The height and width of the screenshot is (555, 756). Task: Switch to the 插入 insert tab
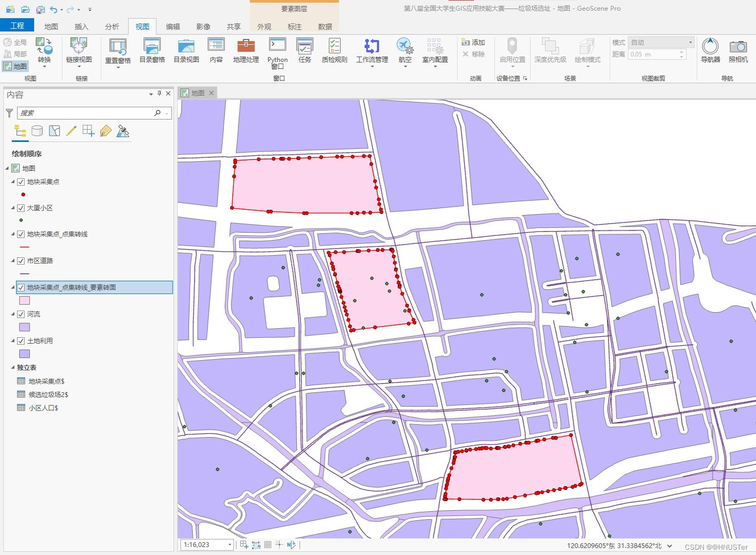pos(82,26)
